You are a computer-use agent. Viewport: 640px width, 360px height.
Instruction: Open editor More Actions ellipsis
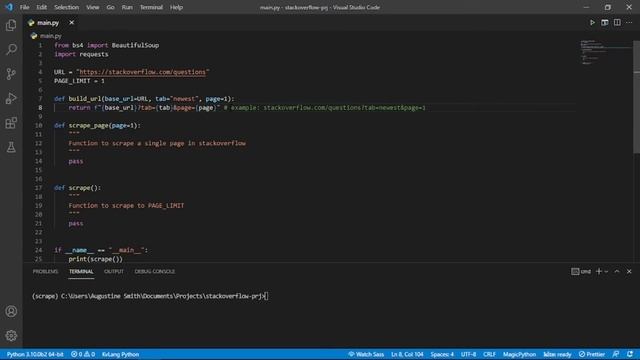click(629, 22)
